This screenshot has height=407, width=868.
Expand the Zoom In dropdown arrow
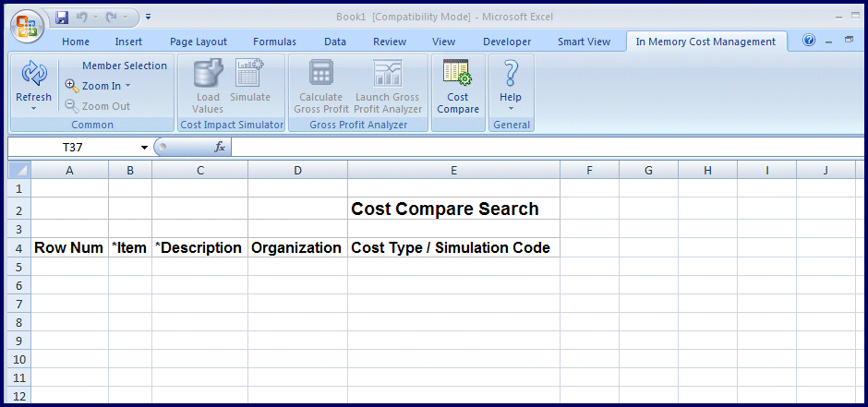coord(127,86)
